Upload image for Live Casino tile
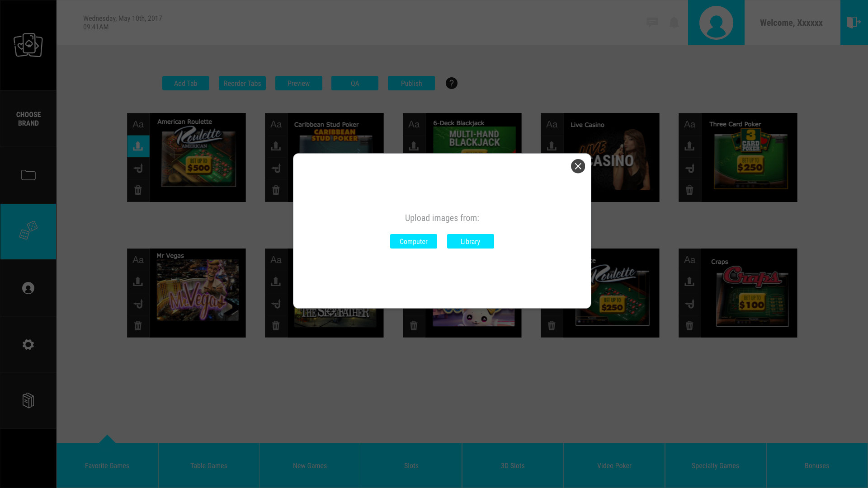The width and height of the screenshot is (868, 488). click(552, 146)
